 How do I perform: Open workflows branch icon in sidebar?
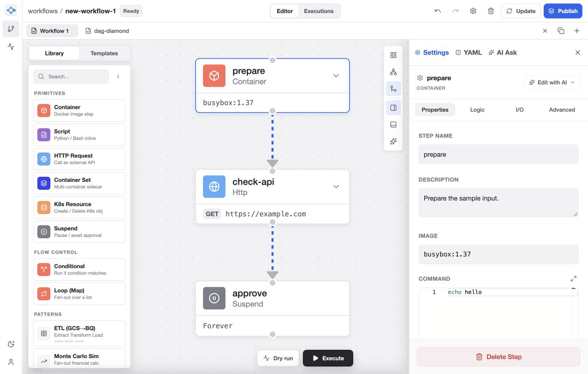tap(11, 29)
